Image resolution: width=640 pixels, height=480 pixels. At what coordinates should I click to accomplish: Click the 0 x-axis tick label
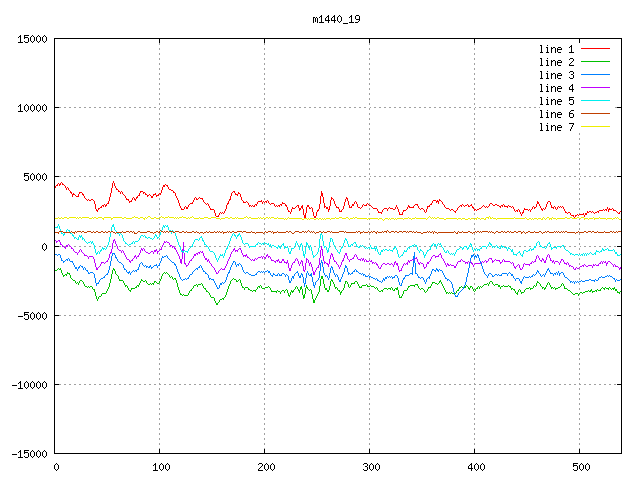point(56,467)
